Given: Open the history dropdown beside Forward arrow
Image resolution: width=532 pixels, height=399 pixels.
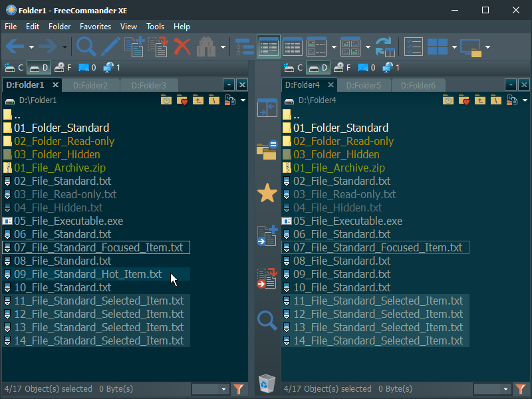Looking at the screenshot, I should click(65, 47).
